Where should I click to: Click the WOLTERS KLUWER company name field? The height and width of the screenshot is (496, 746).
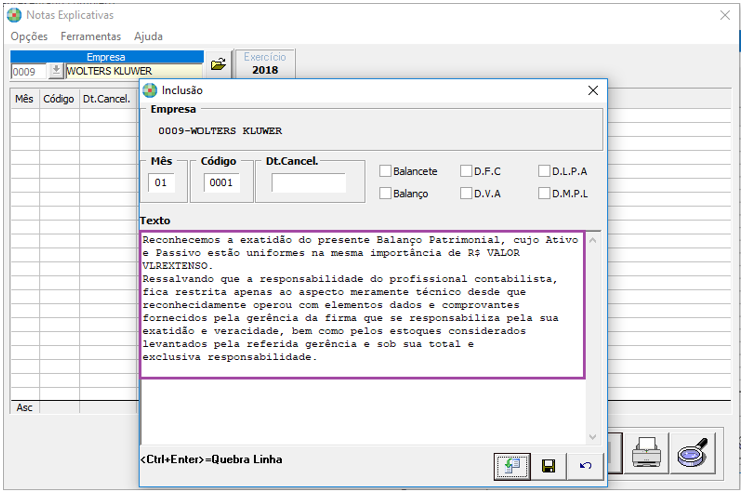click(134, 71)
